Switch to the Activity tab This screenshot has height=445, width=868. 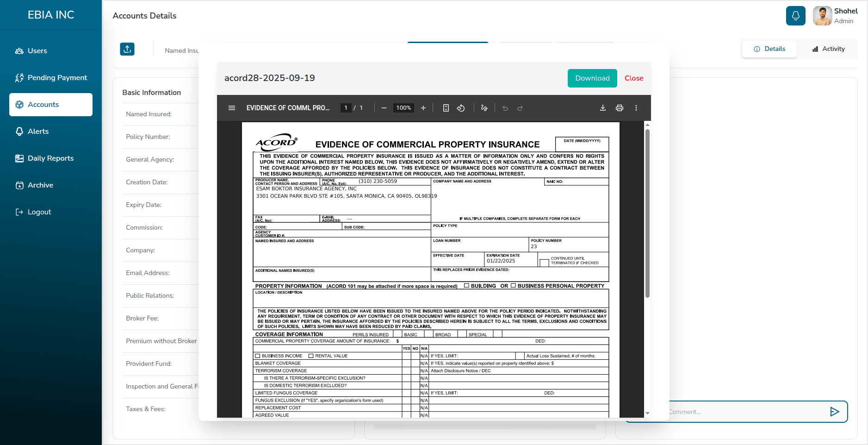coord(828,49)
